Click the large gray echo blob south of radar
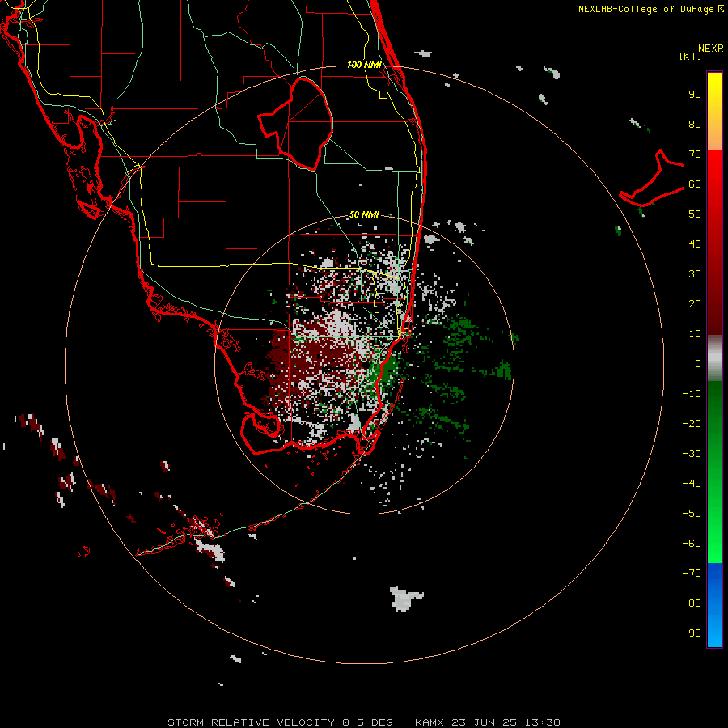The image size is (728, 728). 405,599
